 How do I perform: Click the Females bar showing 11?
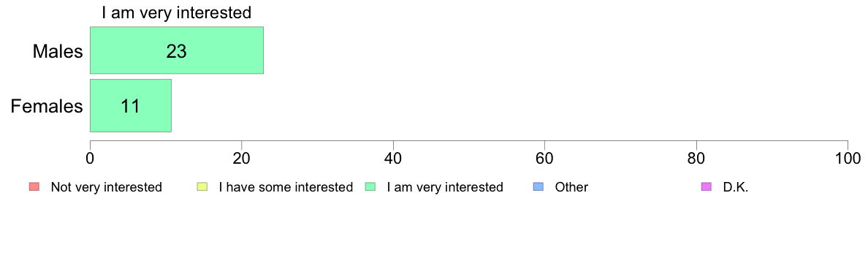[131, 105]
